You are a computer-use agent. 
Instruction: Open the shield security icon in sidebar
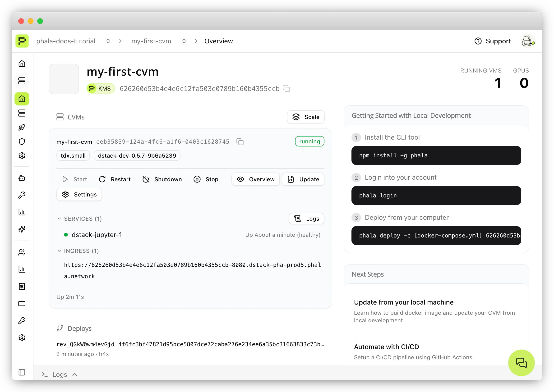pos(22,141)
